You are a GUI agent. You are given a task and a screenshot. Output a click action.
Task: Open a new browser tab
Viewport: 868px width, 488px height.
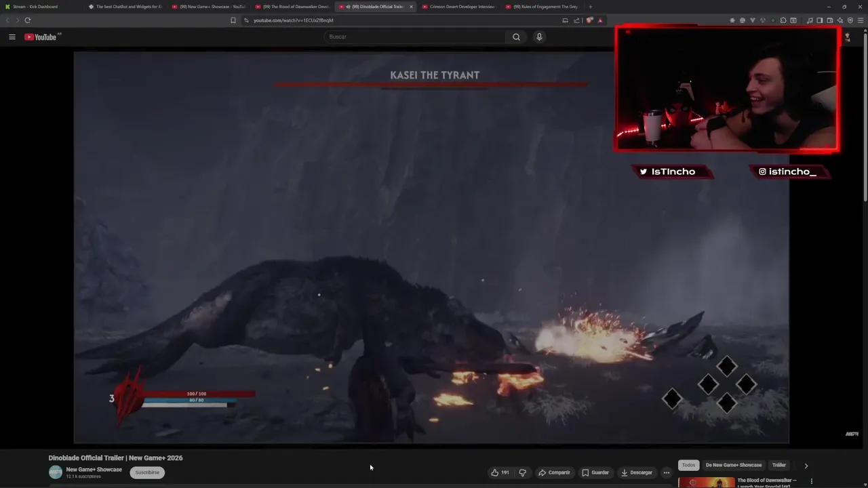pos(590,7)
